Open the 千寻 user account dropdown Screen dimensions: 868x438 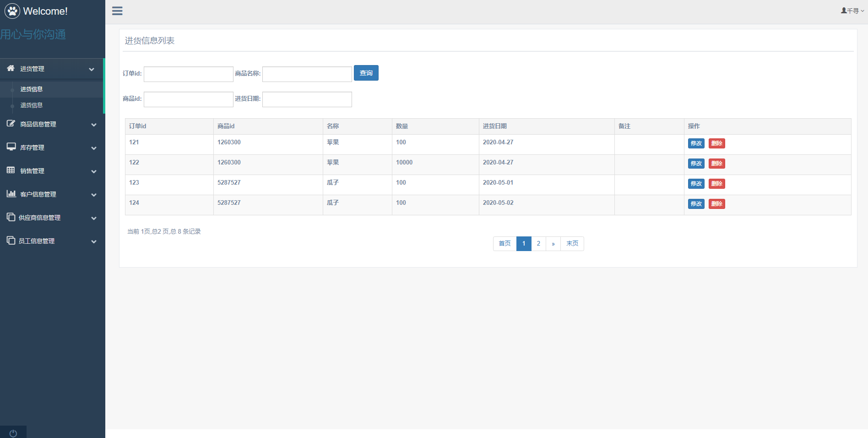click(x=852, y=11)
